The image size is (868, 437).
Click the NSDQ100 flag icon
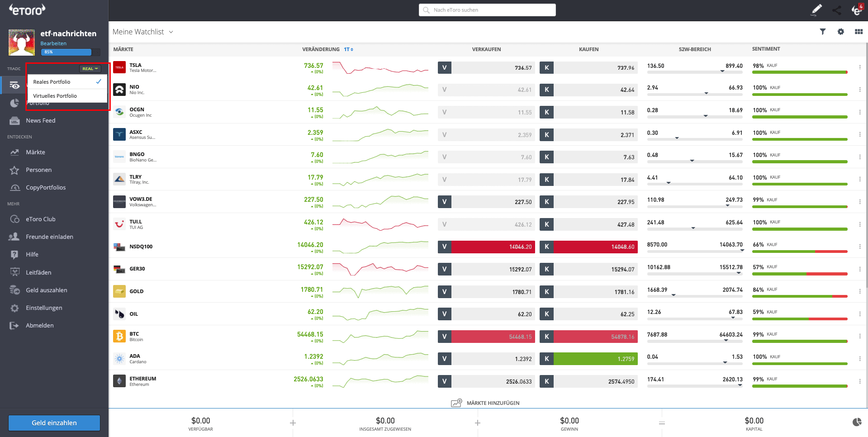click(x=119, y=247)
